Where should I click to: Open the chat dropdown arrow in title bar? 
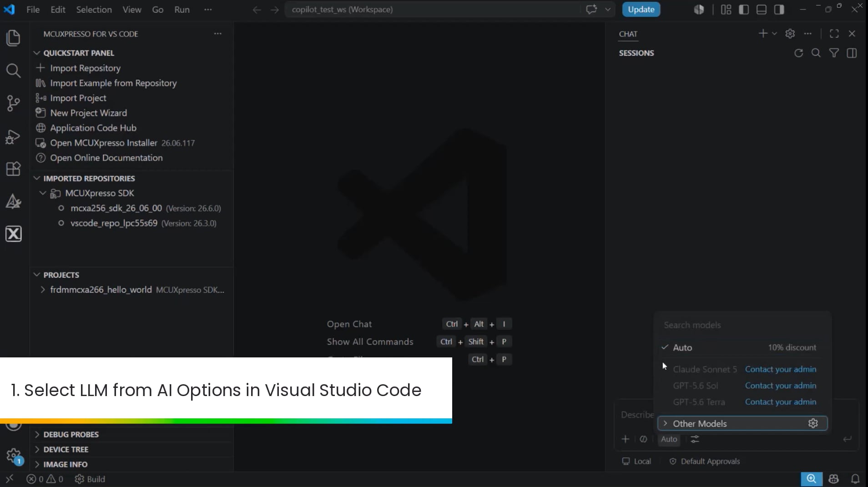(x=607, y=10)
